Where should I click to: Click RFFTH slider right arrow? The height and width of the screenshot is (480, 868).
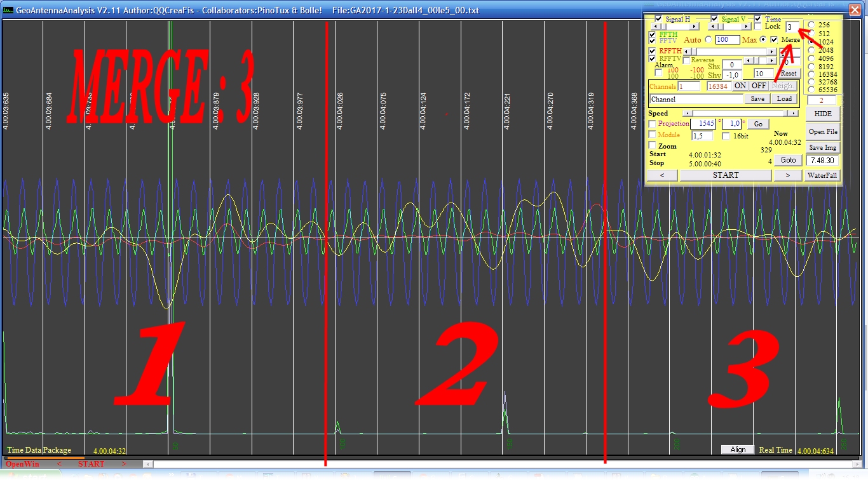(x=771, y=51)
